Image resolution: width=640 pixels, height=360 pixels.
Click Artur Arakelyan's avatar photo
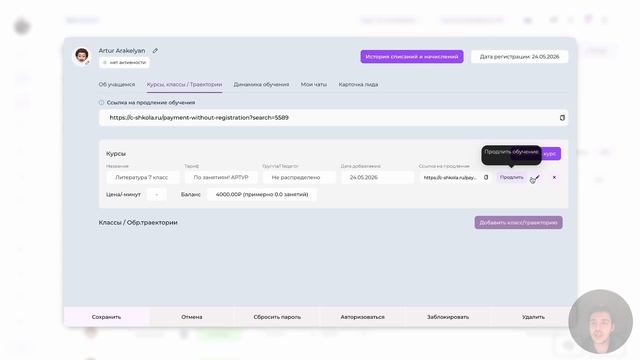[x=82, y=56]
